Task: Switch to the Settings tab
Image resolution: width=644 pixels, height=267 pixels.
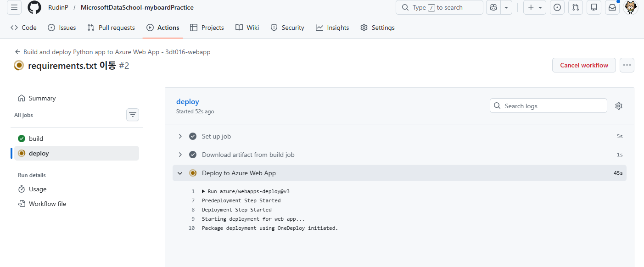Action: (378, 28)
